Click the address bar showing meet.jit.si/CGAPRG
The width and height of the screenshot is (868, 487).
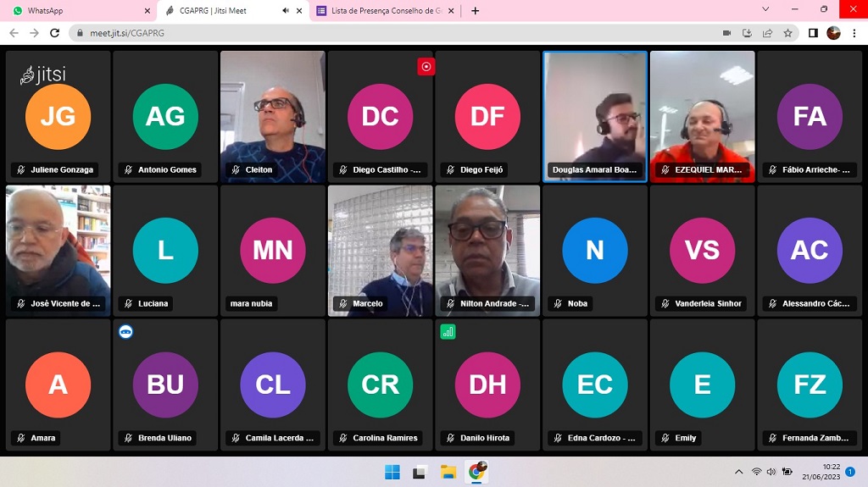(433, 33)
